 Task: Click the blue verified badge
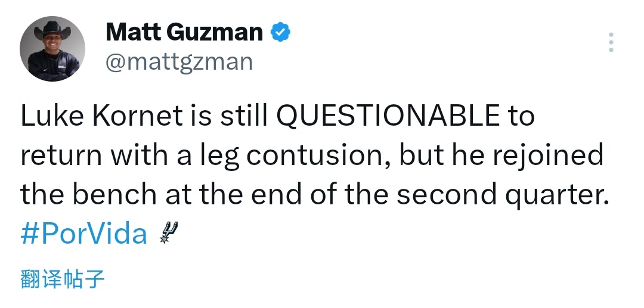click(281, 32)
